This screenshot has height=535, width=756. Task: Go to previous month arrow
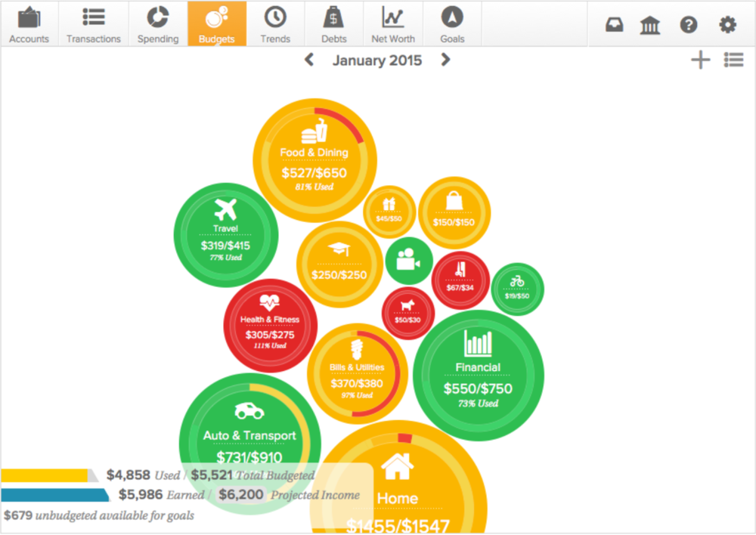click(309, 60)
